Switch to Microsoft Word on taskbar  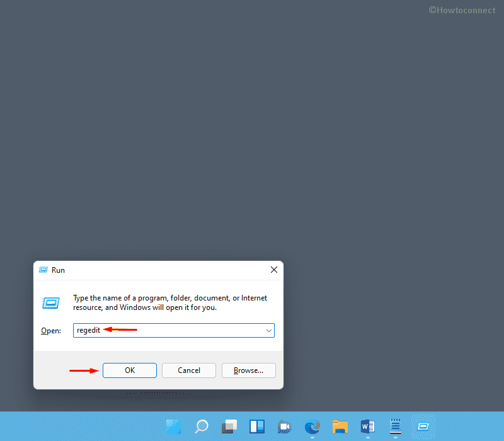(368, 427)
